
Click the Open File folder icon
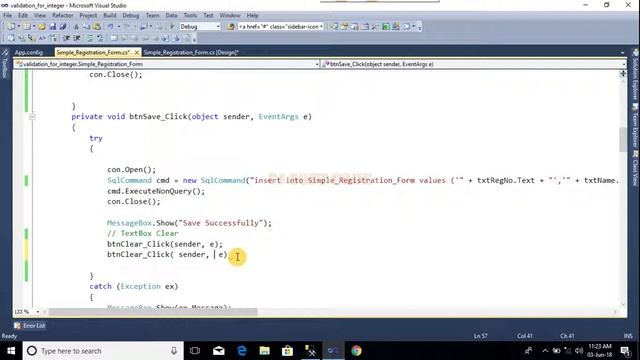pyautogui.click(x=42, y=27)
